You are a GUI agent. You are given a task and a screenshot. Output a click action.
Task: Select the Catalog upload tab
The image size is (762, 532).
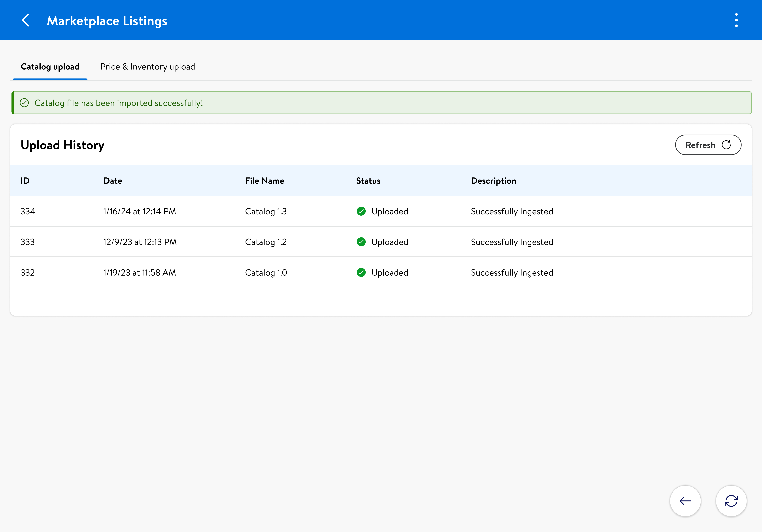click(50, 67)
